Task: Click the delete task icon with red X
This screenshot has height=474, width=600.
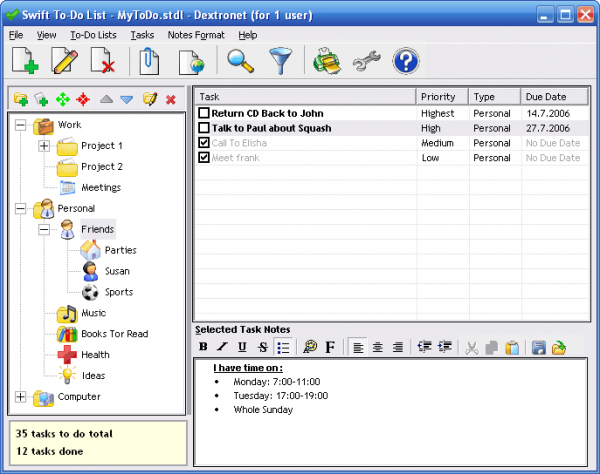Action: tap(104, 62)
